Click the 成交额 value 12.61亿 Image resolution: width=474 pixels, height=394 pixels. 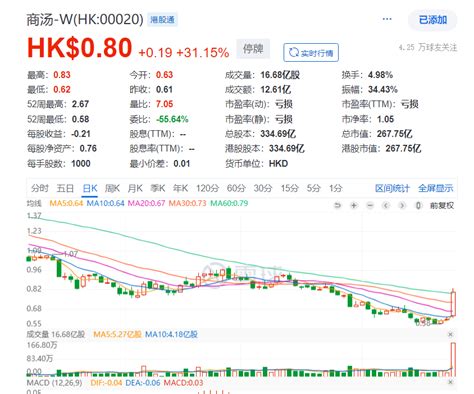pyautogui.click(x=276, y=89)
